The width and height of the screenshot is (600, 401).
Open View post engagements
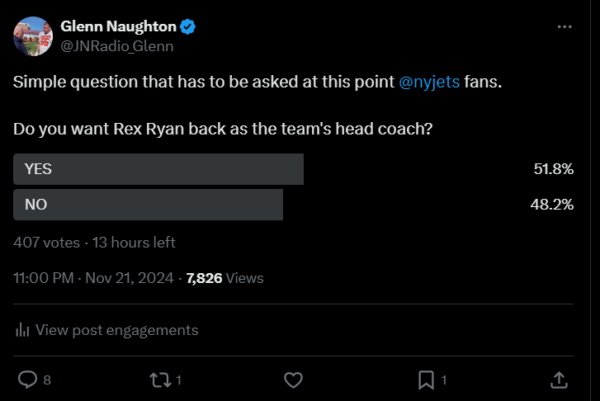coord(116,330)
